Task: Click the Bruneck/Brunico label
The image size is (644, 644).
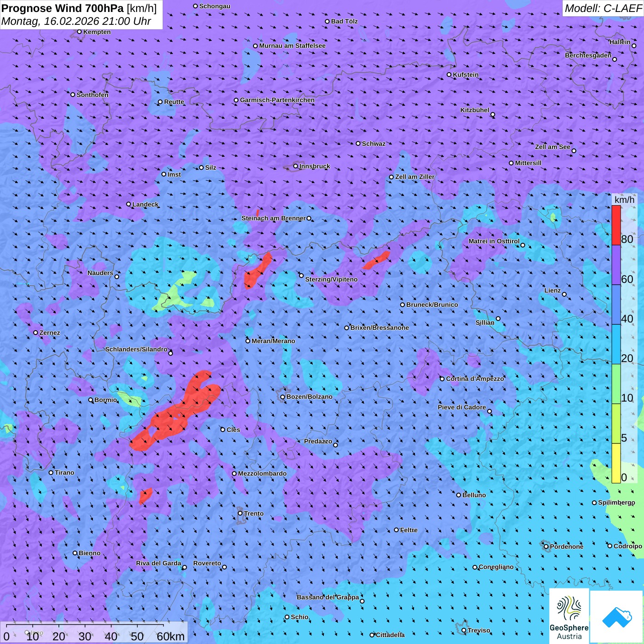Action: point(432,305)
